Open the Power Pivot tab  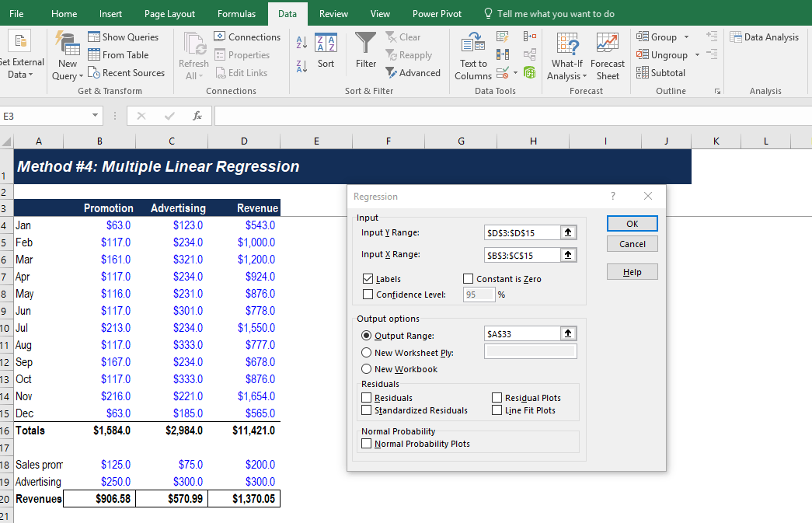tap(437, 14)
